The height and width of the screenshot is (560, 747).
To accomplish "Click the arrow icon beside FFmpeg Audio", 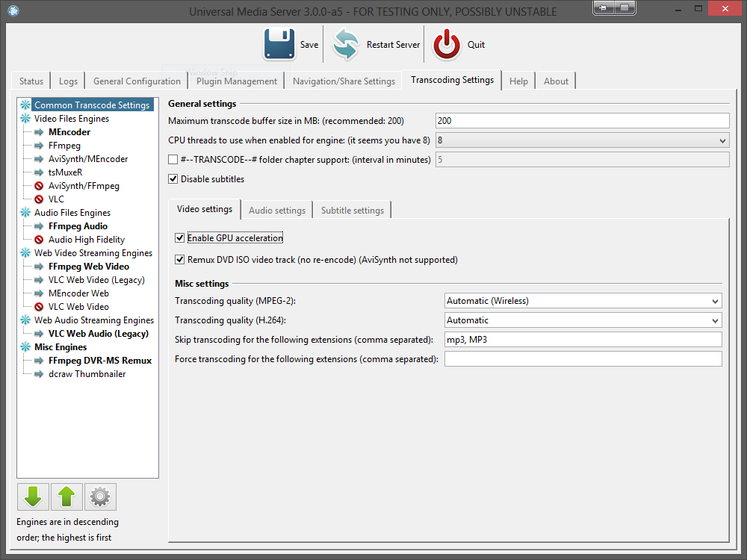I will click(x=39, y=226).
